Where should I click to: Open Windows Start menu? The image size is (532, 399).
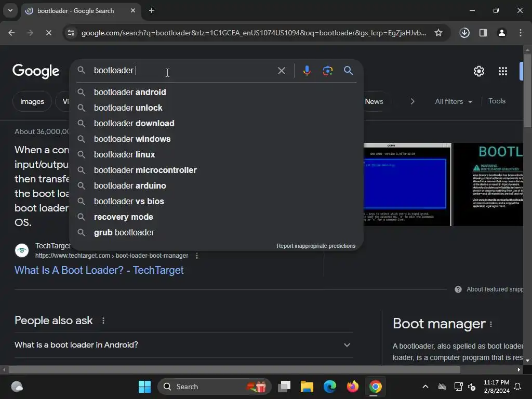pyautogui.click(x=144, y=387)
